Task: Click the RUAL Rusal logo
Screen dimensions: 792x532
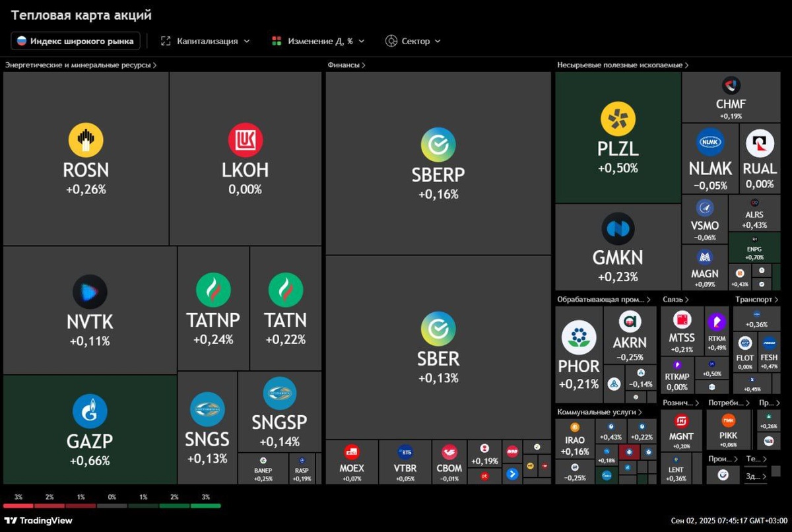Action: pos(760,143)
